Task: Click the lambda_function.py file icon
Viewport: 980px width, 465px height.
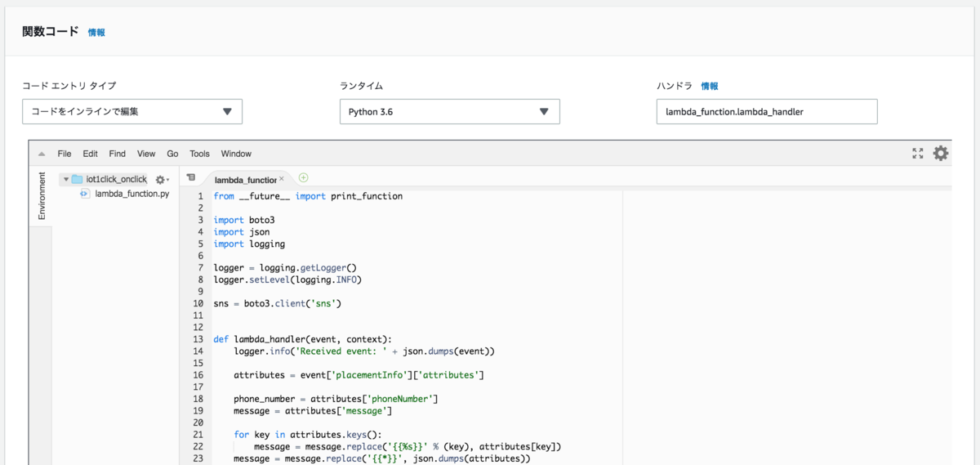Action: (85, 194)
